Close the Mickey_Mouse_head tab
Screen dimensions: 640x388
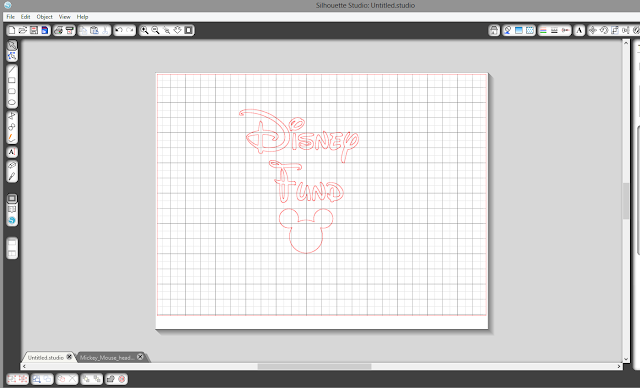(x=140, y=357)
